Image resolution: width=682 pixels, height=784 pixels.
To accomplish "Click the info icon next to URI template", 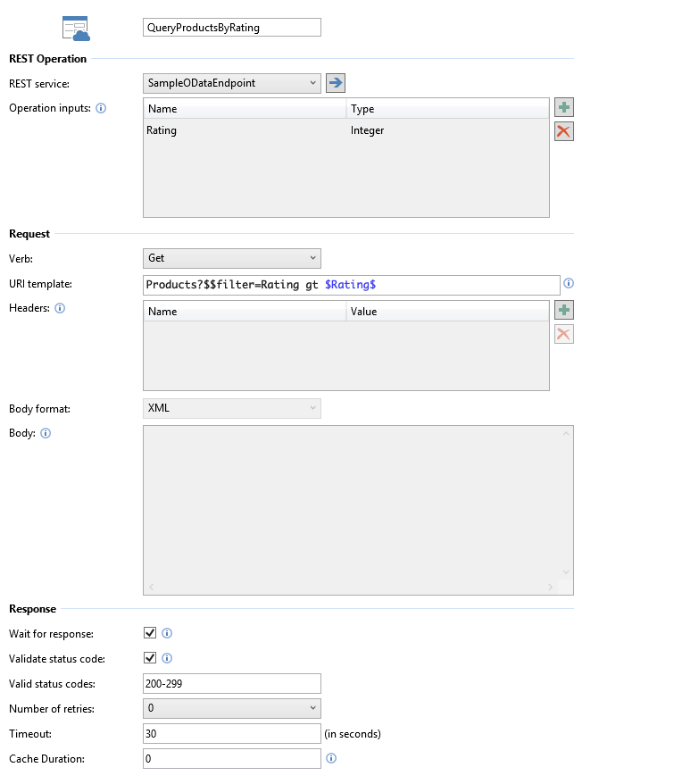I will 569,284.
